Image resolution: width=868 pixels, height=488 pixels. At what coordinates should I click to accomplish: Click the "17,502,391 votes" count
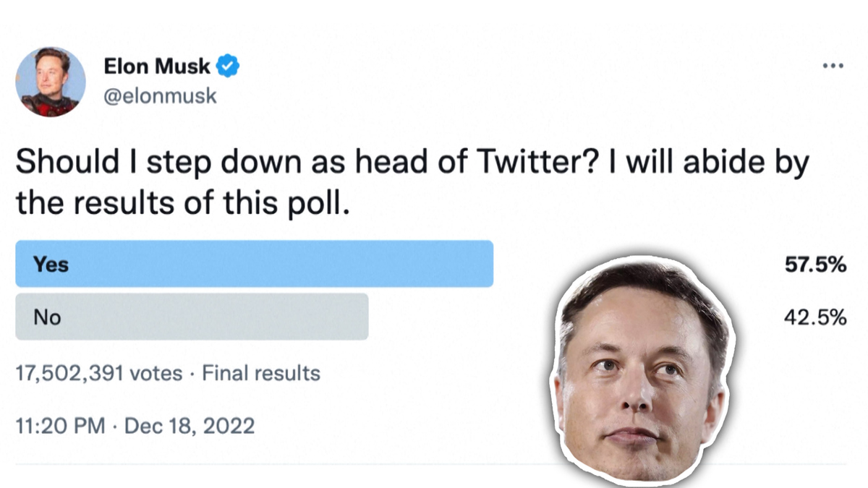pos(99,373)
